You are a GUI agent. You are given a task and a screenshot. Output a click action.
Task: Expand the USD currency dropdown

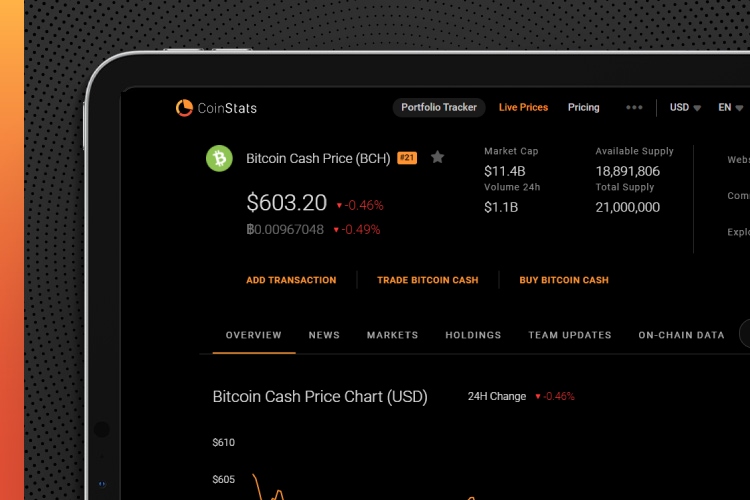(685, 108)
